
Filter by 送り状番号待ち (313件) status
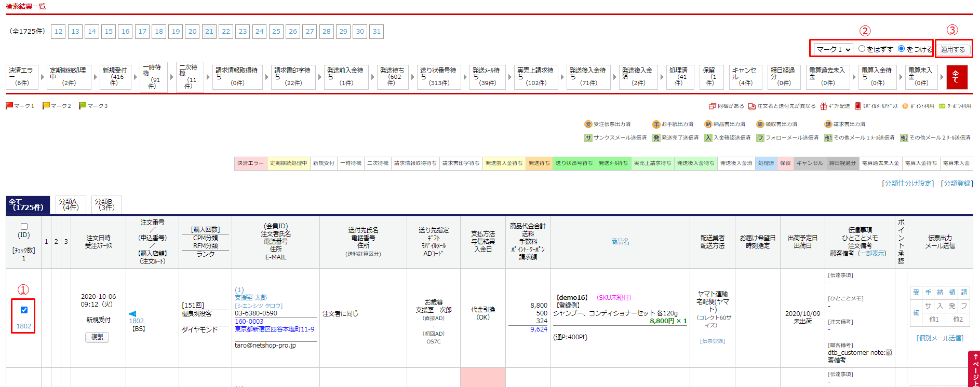(439, 77)
